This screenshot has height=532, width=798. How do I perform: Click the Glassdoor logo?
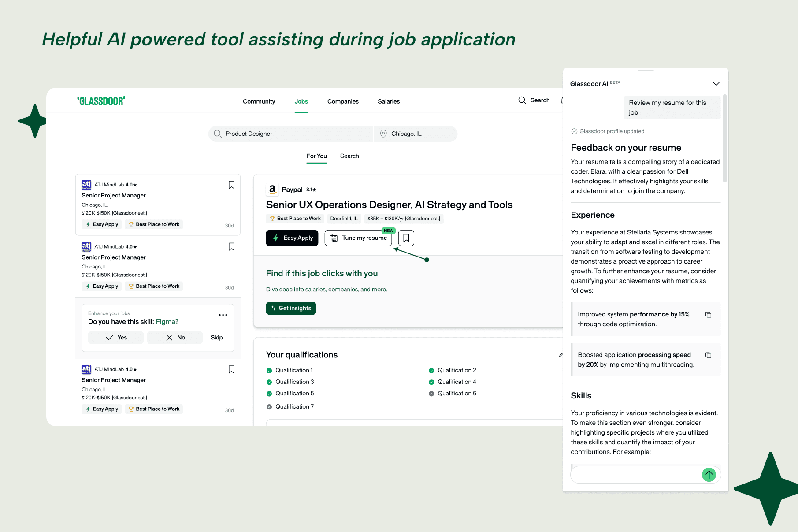coord(101,101)
